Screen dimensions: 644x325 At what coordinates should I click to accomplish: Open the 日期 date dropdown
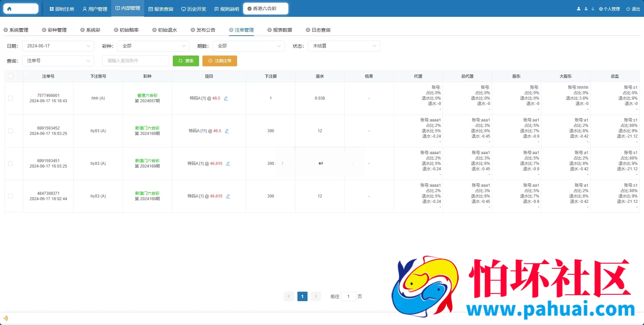[58, 46]
